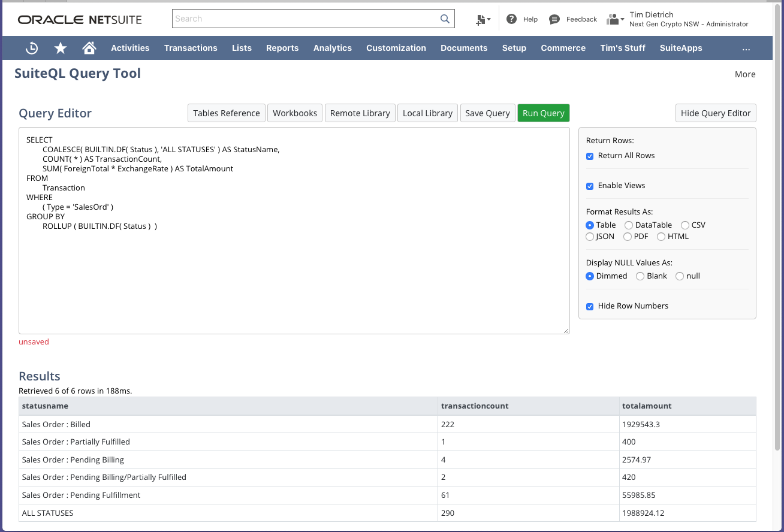Run the query with Run Query button
Screen dimensions: 784x532
(x=544, y=113)
